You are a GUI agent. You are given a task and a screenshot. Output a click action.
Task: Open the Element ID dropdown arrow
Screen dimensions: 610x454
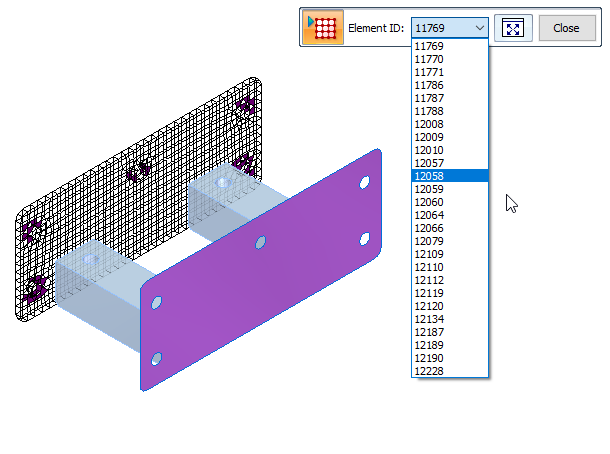(480, 28)
